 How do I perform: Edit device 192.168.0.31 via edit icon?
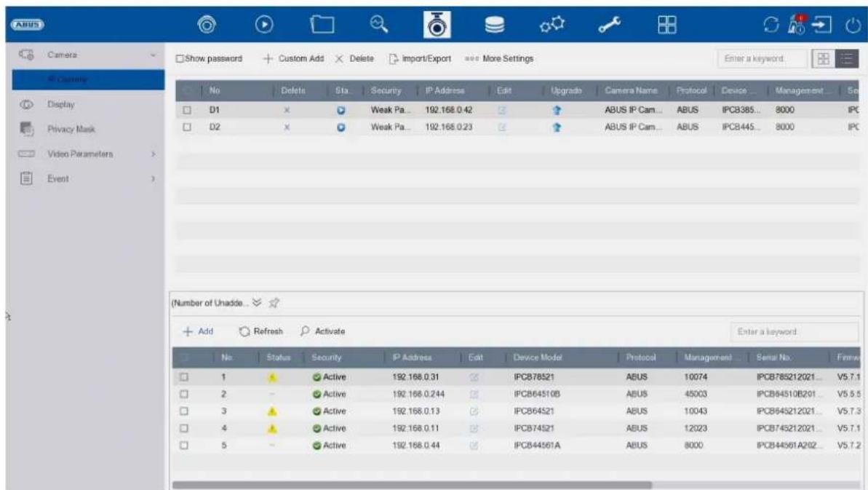[474, 377]
